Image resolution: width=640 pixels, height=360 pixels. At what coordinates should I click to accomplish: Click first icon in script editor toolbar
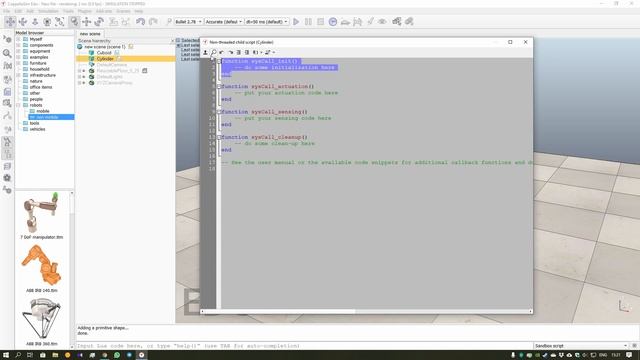coord(205,52)
